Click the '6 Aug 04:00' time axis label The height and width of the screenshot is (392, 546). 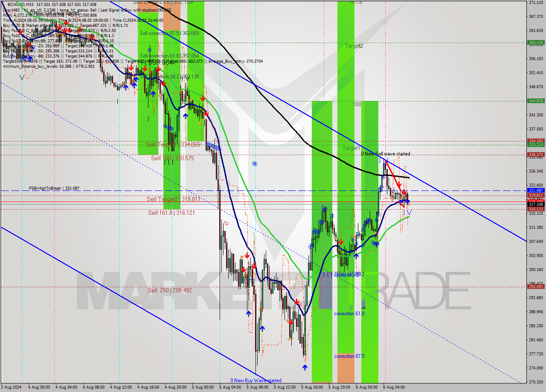[x=393, y=388]
